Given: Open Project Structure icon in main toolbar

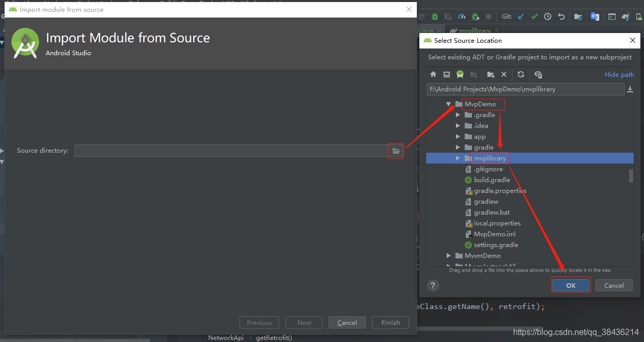Looking at the screenshot, I should click(578, 17).
